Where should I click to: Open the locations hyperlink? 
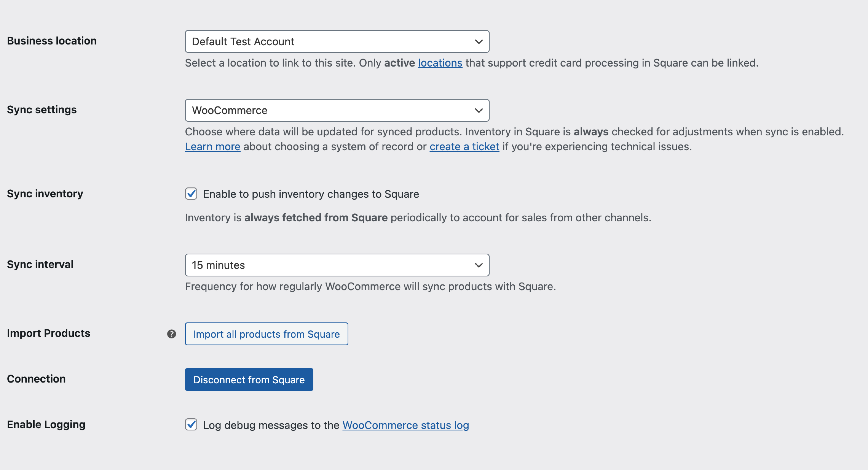click(440, 63)
